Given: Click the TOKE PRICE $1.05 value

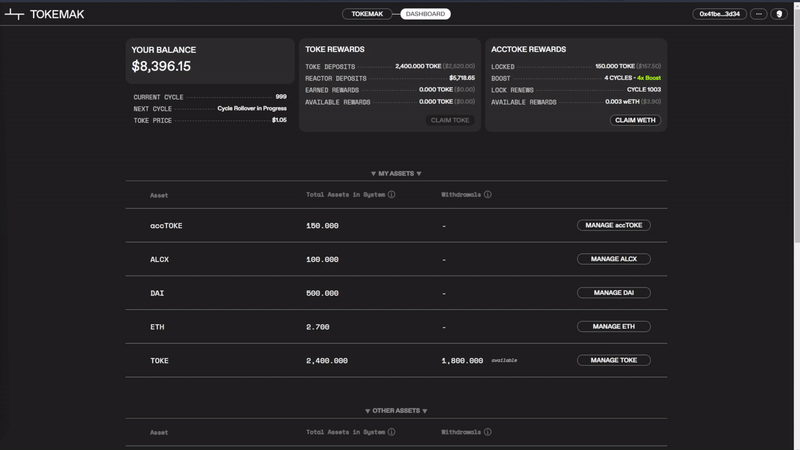Looking at the screenshot, I should 279,120.
